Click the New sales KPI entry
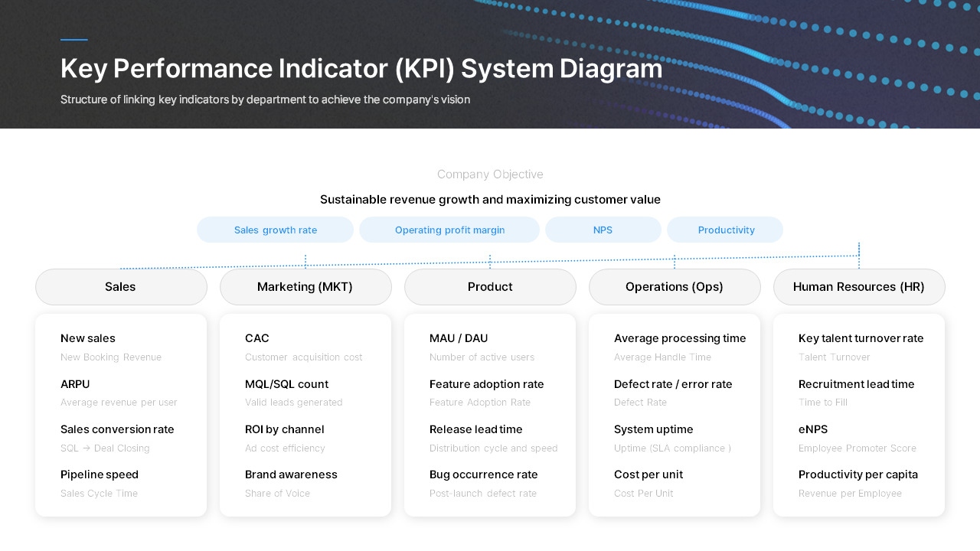 [x=87, y=338]
